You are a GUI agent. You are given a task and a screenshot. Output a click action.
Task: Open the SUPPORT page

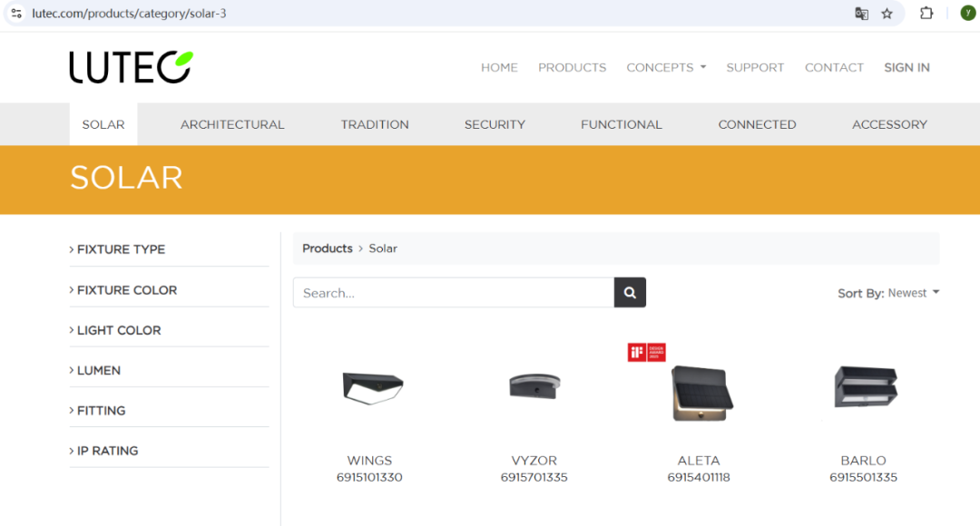click(755, 67)
